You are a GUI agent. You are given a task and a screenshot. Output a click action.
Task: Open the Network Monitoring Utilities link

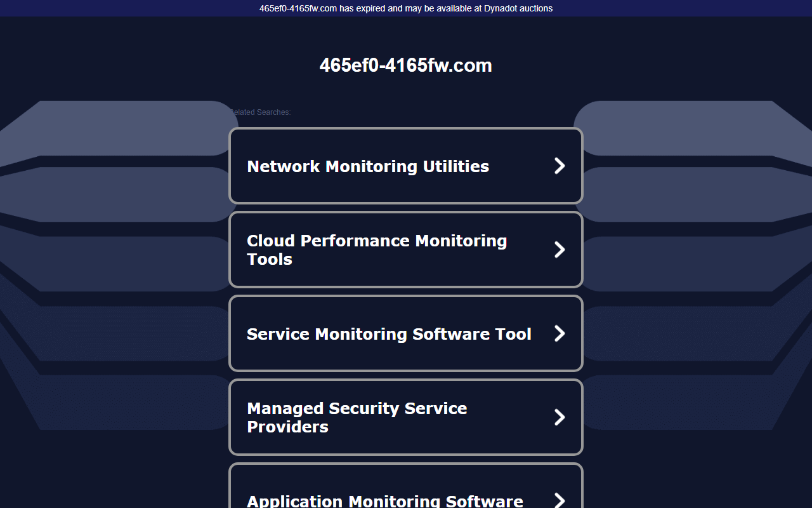(x=405, y=166)
